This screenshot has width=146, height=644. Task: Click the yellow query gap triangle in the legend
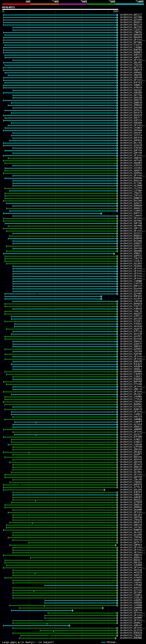(x=19, y=642)
